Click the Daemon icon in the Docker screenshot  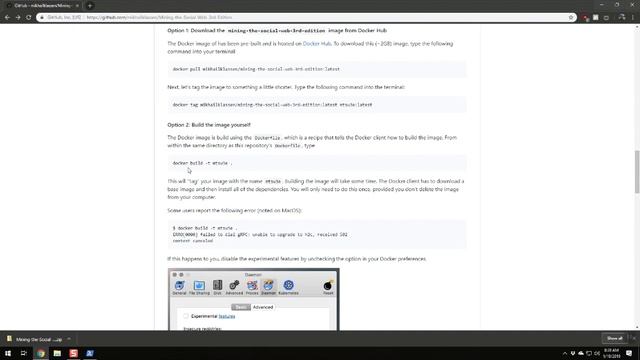(x=268, y=287)
